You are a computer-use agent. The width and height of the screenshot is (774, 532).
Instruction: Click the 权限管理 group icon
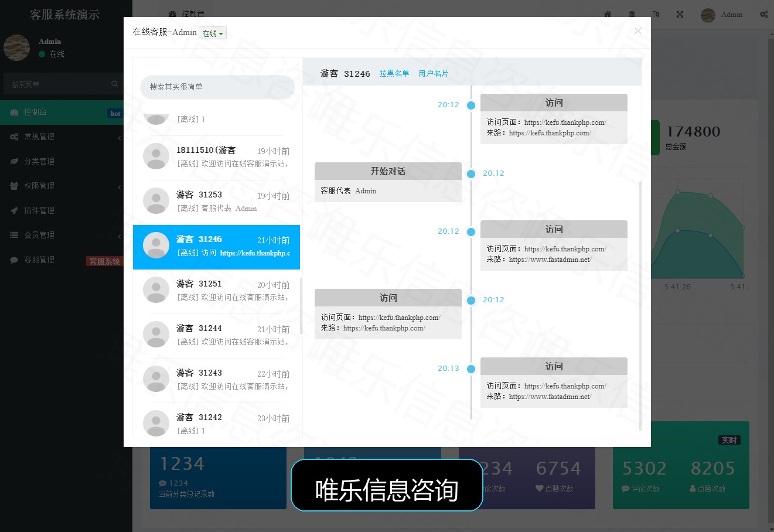click(14, 186)
